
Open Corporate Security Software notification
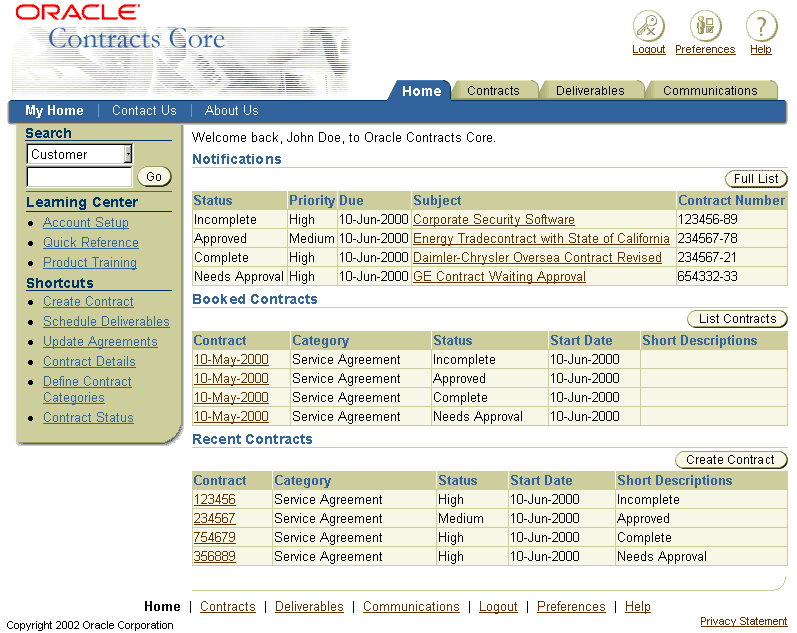pyautogui.click(x=494, y=220)
